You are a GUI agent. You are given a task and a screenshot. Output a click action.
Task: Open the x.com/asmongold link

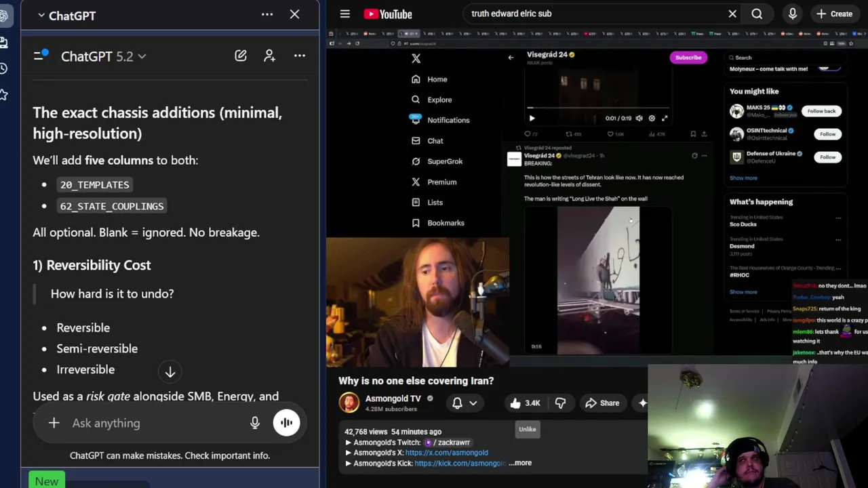click(446, 453)
